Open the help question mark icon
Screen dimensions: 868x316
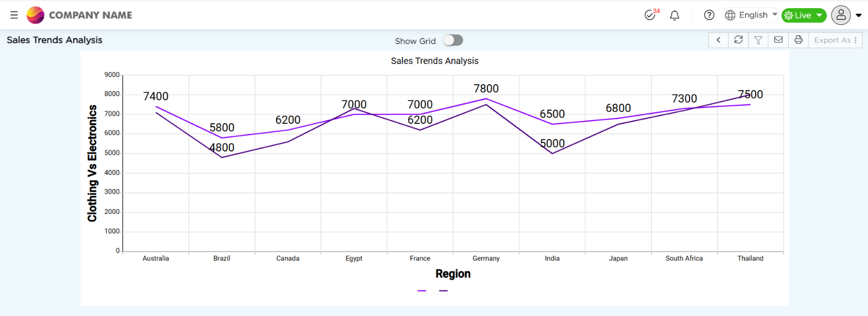709,15
